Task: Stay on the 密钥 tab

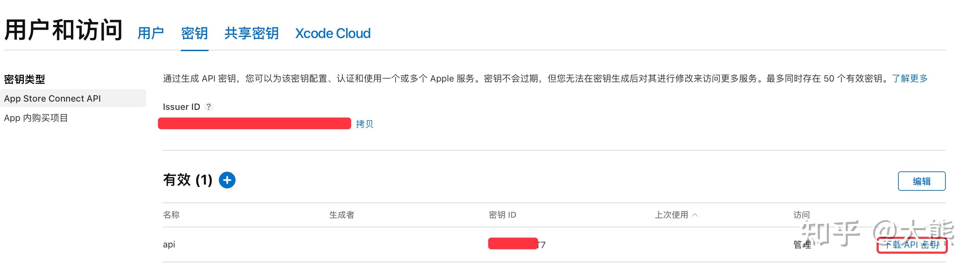Action: 194,34
